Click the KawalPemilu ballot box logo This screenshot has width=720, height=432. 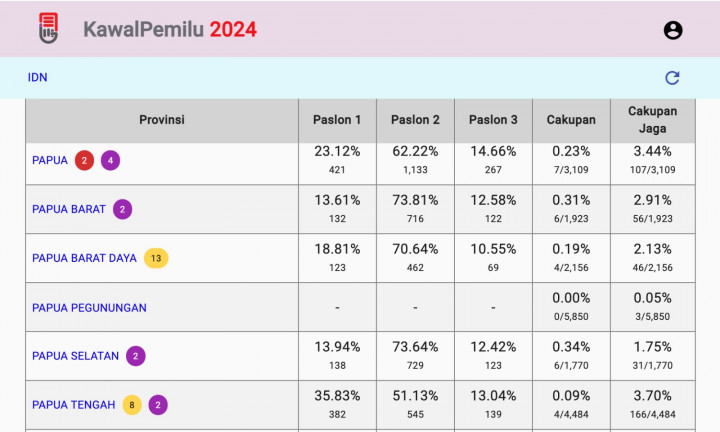(x=48, y=29)
